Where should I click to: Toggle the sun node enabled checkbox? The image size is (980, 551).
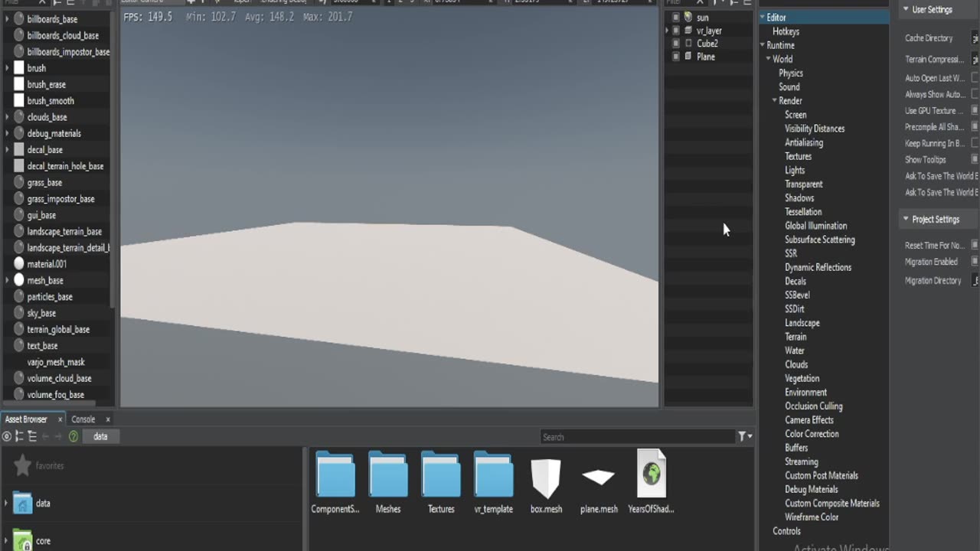(x=675, y=17)
